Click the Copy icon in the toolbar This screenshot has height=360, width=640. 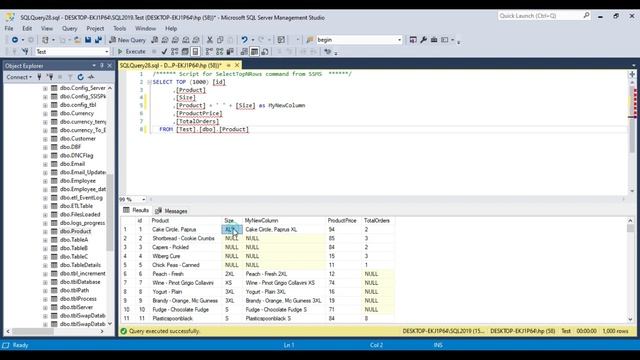[x=220, y=40]
